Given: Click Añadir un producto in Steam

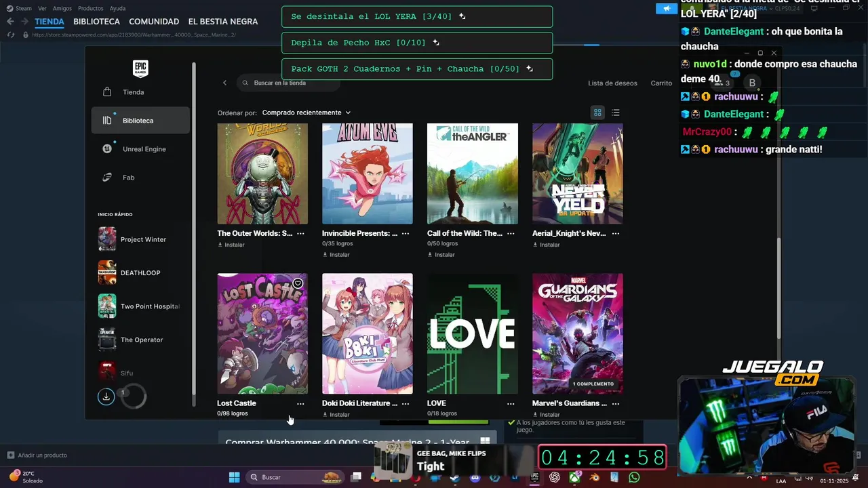Looking at the screenshot, I should pos(37,455).
